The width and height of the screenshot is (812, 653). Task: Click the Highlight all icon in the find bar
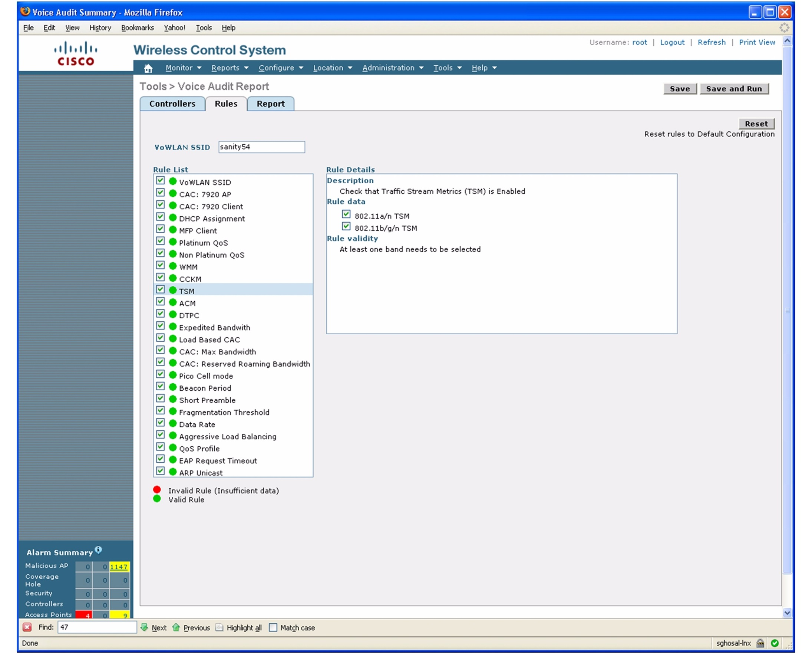pos(219,627)
